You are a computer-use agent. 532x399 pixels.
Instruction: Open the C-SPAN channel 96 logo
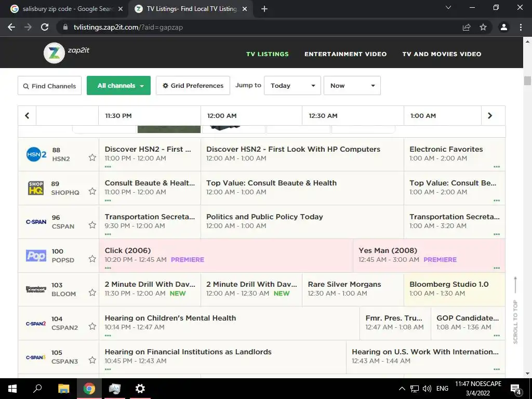(x=36, y=222)
